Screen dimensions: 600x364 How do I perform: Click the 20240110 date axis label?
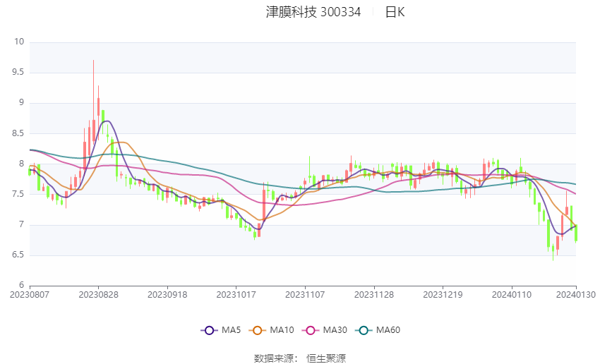[x=512, y=295]
